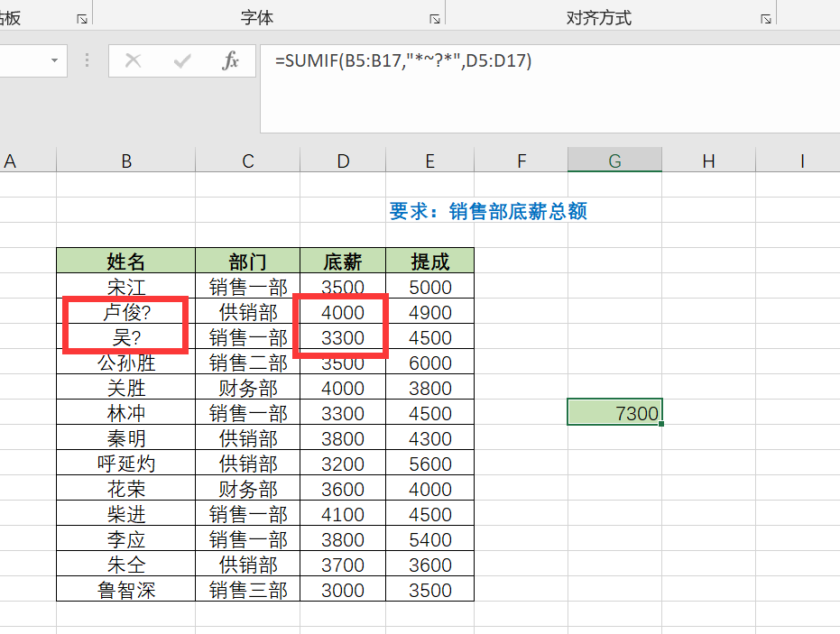Screen dimensions: 840x634
Task: Select commission value 5400 for 李应
Action: tap(429, 538)
